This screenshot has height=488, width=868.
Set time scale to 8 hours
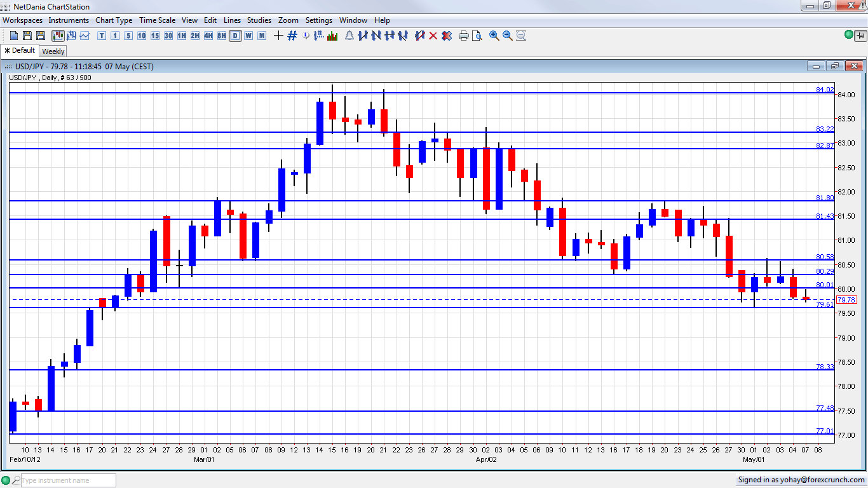point(222,36)
